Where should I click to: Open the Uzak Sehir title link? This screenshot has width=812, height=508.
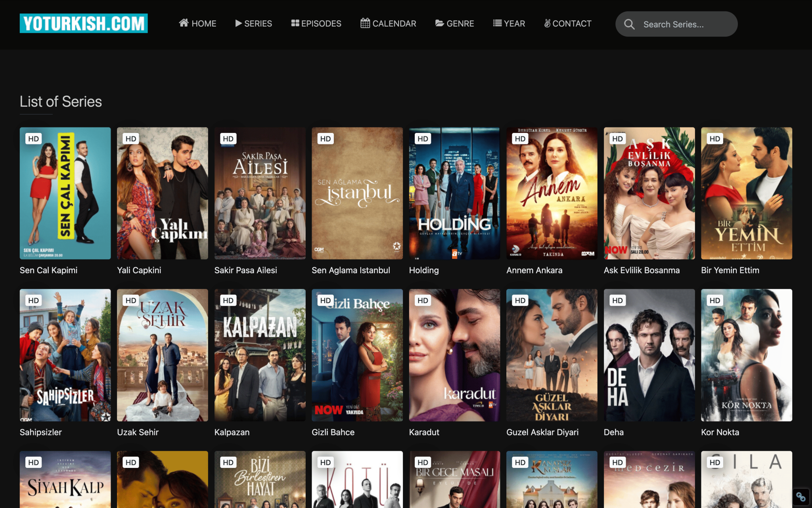click(138, 432)
